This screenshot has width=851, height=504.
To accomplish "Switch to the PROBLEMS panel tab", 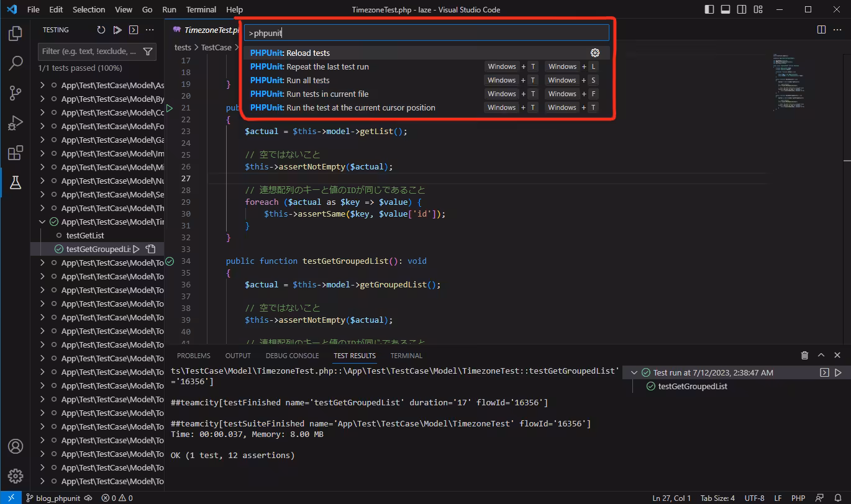I will coord(194,356).
